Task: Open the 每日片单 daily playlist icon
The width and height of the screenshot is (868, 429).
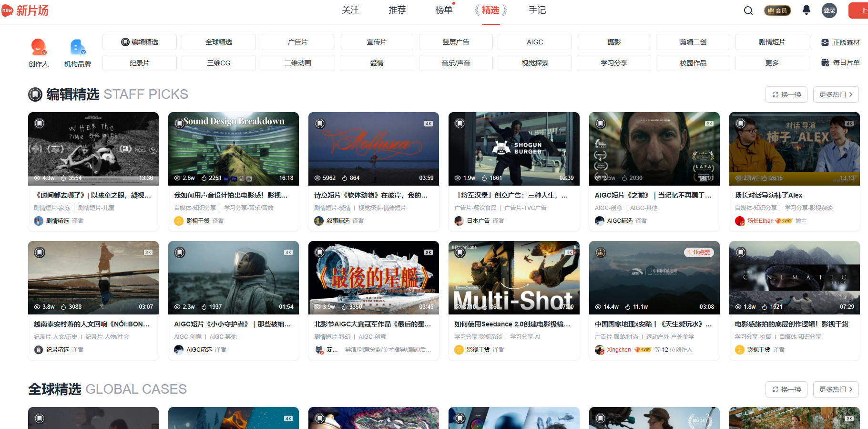Action: [x=840, y=63]
